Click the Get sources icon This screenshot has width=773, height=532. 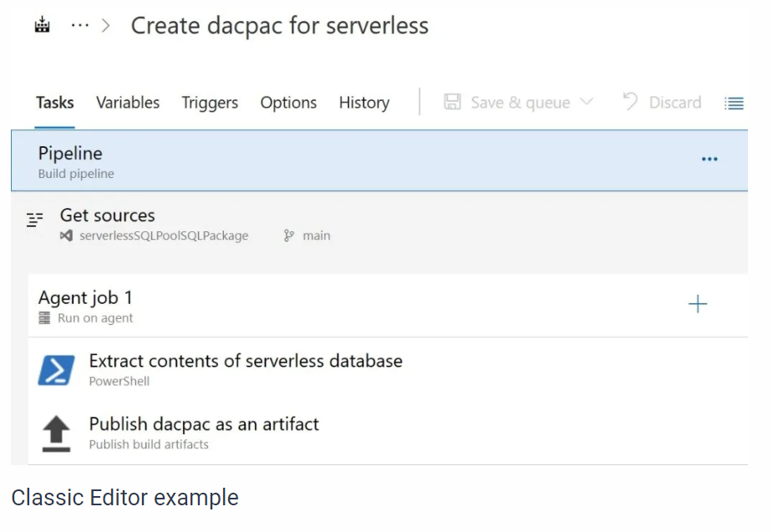pyautogui.click(x=35, y=220)
